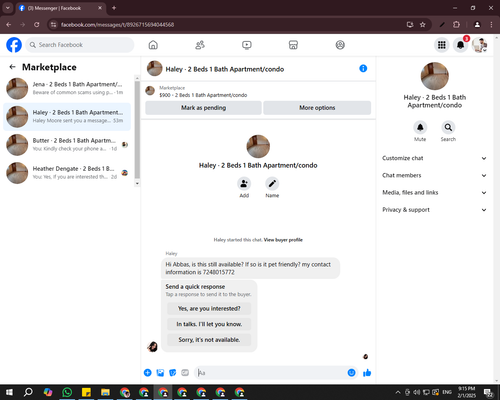Viewport: 500px width, 400px height.
Task: Open the browser extensions puzzle icon
Action: (x=456, y=24)
